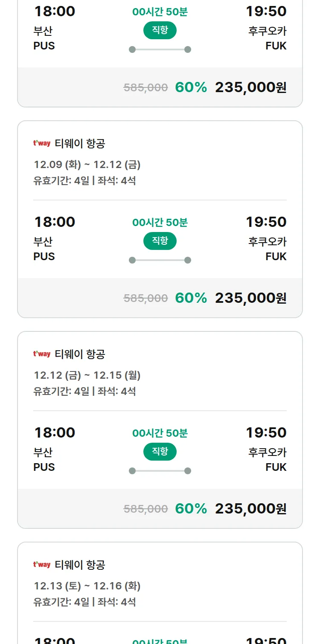This screenshot has height=644, width=320.
Task: Click 60% discount on 12.12 flight card
Action: pos(191,508)
